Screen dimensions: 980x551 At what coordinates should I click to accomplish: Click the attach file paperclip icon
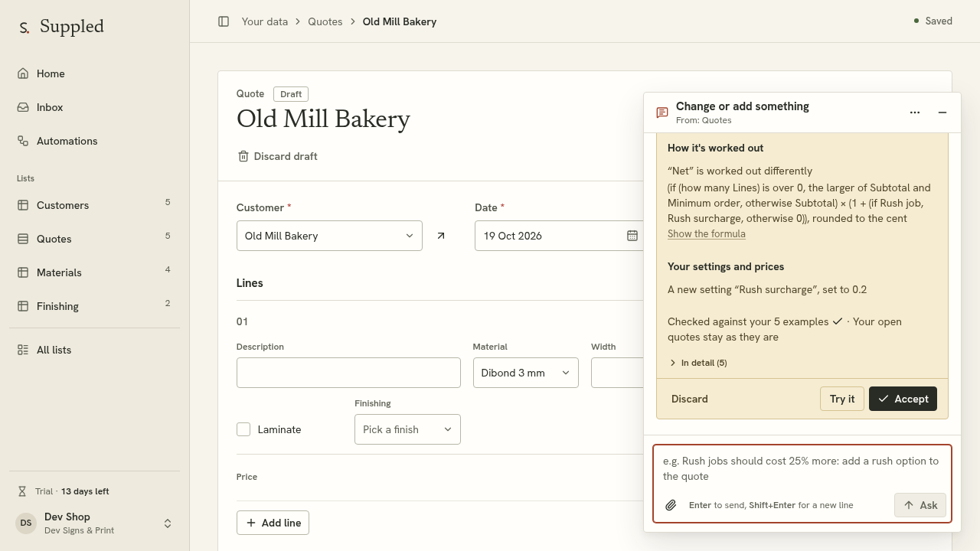(671, 505)
